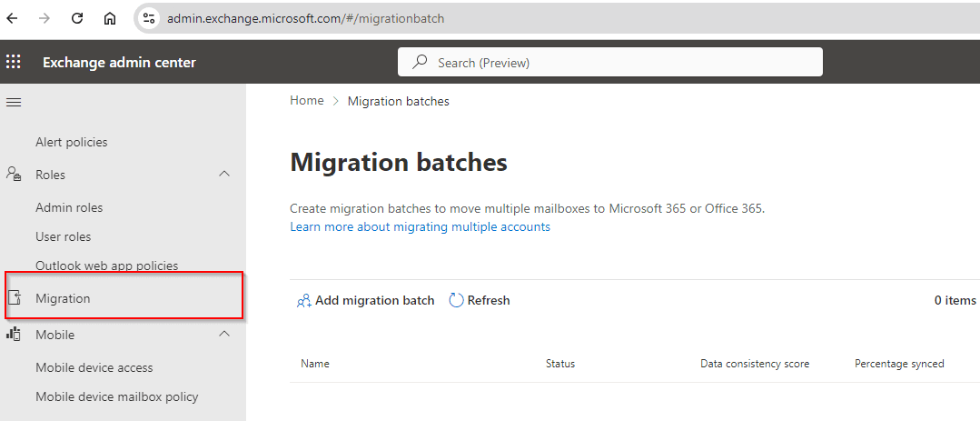This screenshot has height=421, width=980.
Task: Collapse the Roles section chevron
Action: [225, 175]
